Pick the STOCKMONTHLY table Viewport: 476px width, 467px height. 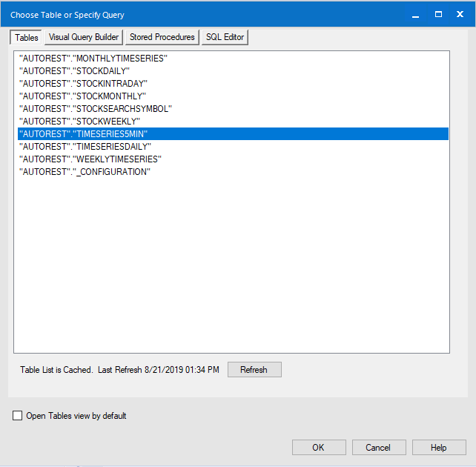pos(82,96)
